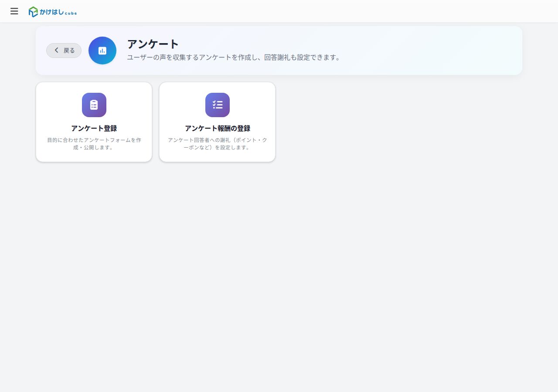
Task: Open the hamburger menu
Action: [x=14, y=11]
